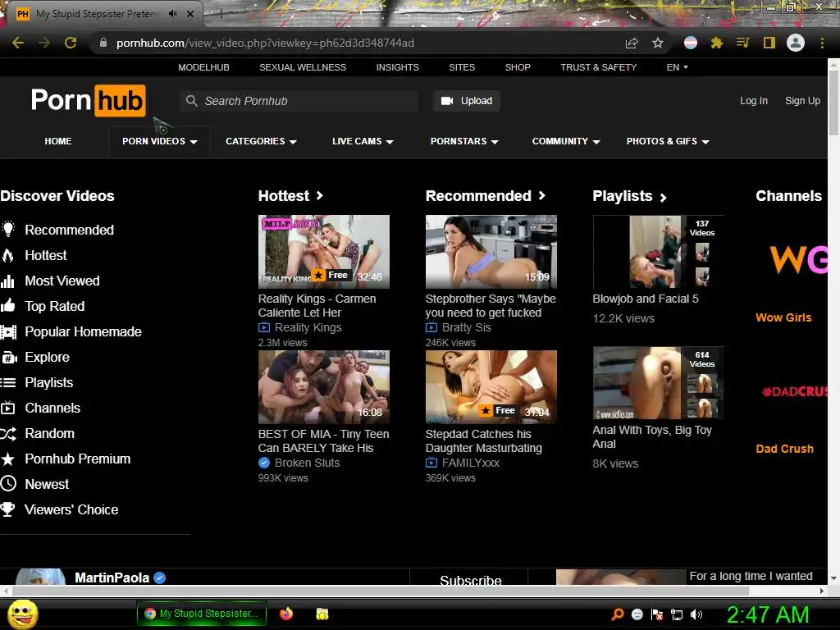This screenshot has height=630, width=840.
Task: Click the Most Viewed bar chart icon
Action: click(7, 281)
